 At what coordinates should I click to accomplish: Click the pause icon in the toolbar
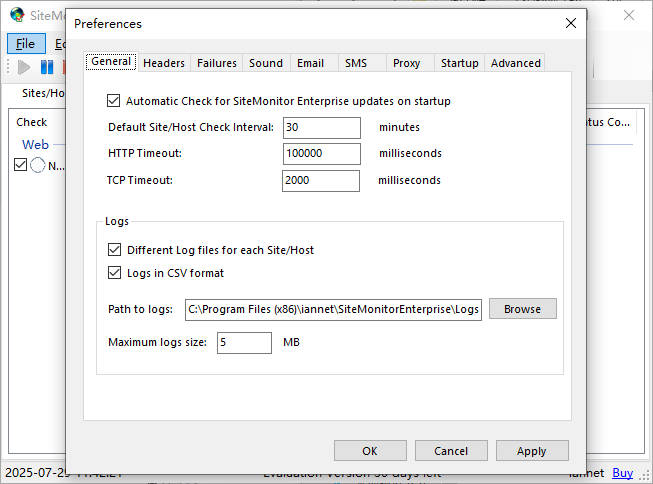47,67
